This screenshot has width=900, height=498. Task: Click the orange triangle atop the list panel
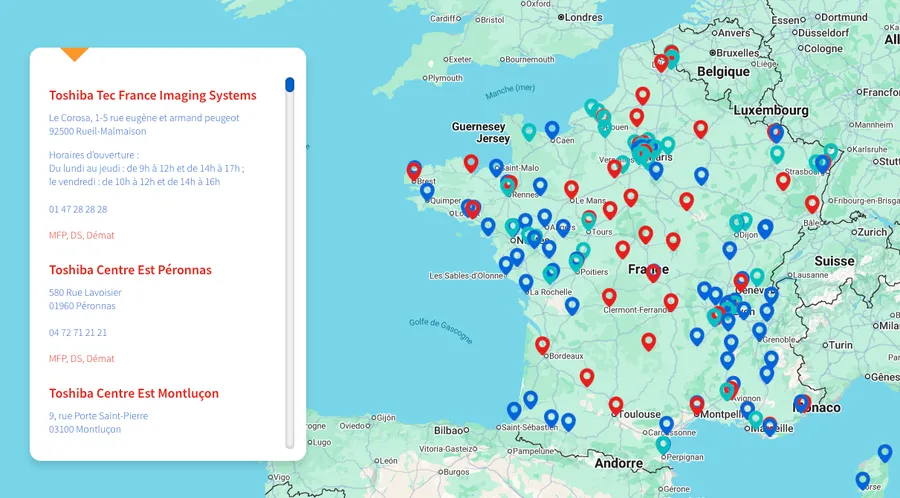75,54
